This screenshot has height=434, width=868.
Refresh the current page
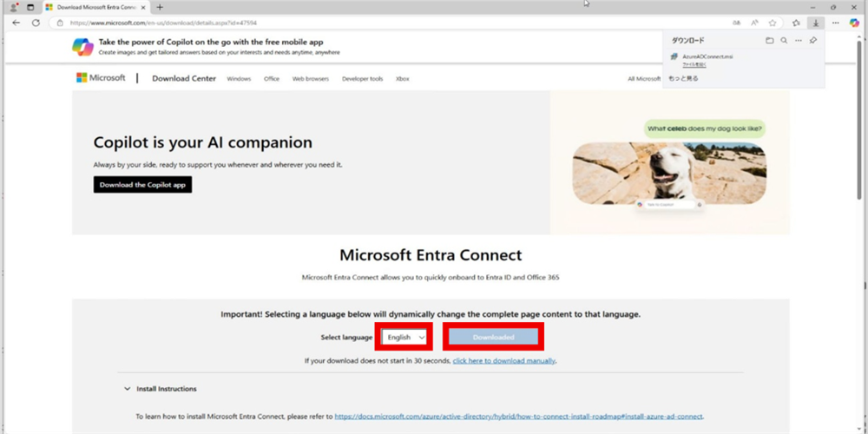[36, 23]
